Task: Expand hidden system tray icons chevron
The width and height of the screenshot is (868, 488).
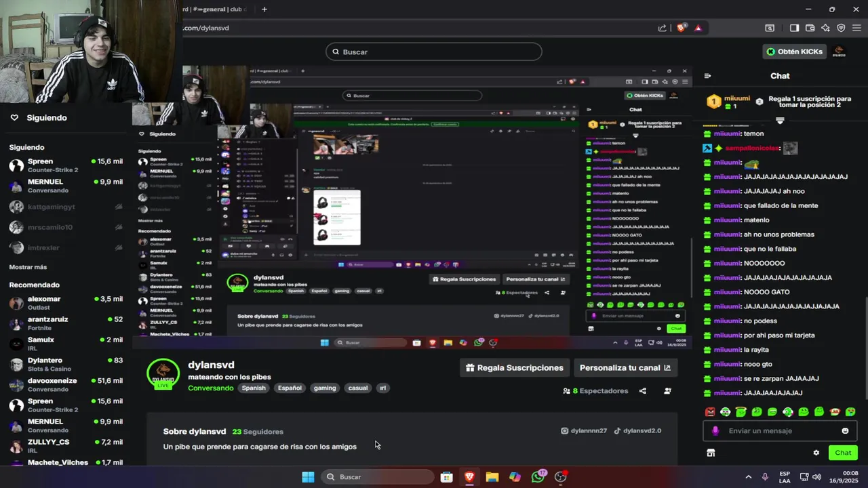Action: point(749,477)
